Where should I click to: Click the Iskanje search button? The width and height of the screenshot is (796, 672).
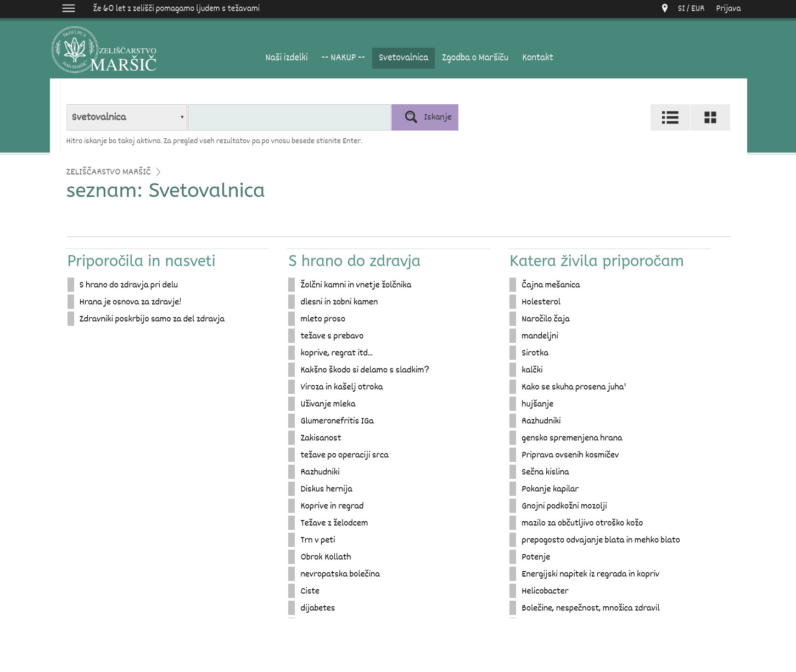pyautogui.click(x=424, y=117)
